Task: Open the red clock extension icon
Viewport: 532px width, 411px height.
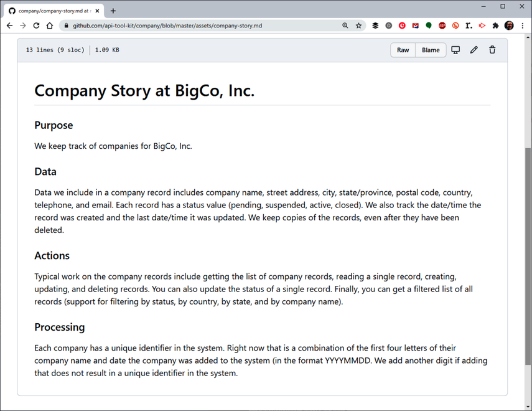Action: coord(402,26)
